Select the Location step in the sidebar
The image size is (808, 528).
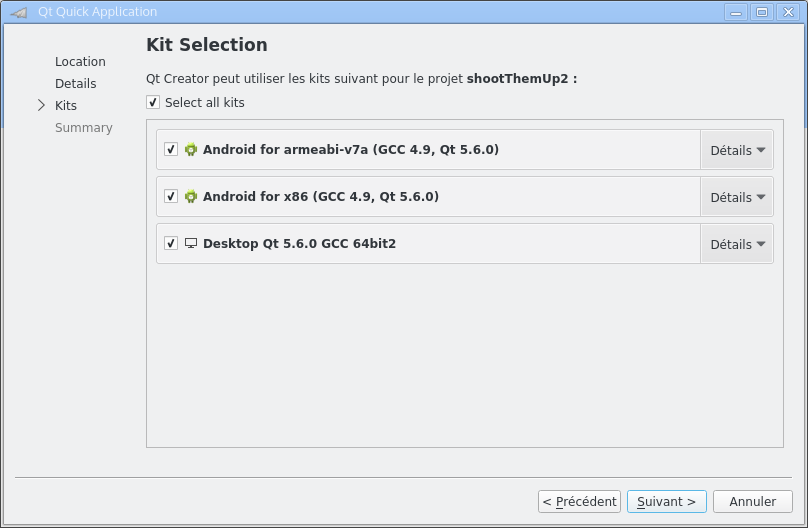click(x=80, y=62)
